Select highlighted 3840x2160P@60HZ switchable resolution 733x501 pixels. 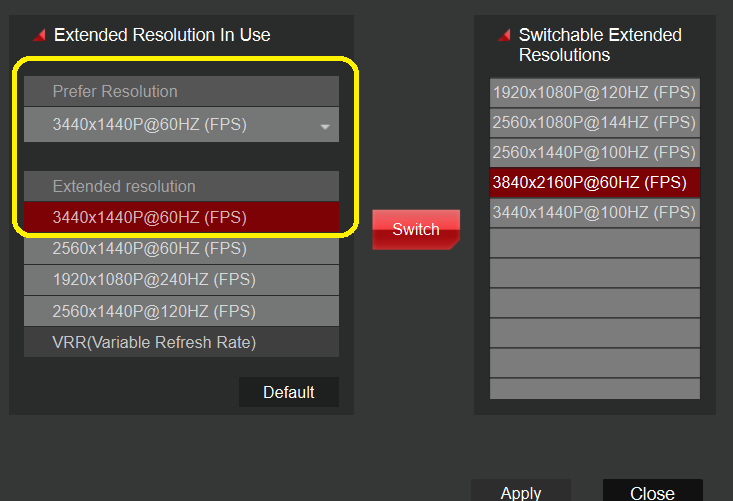594,182
